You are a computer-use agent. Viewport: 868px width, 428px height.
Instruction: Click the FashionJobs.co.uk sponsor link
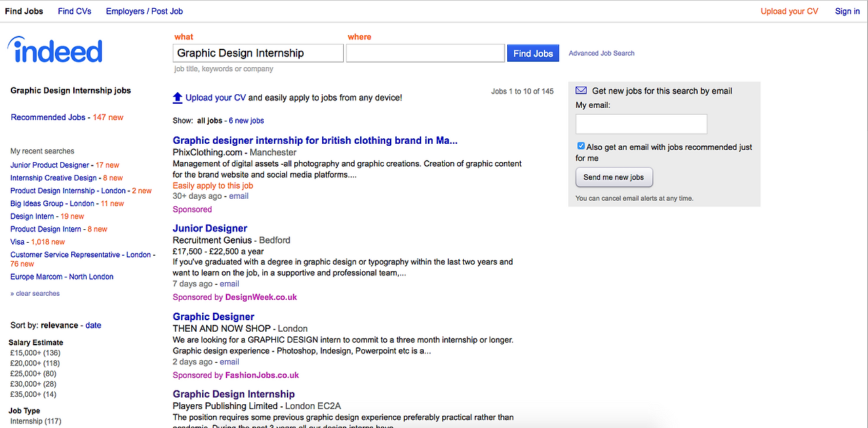click(262, 375)
